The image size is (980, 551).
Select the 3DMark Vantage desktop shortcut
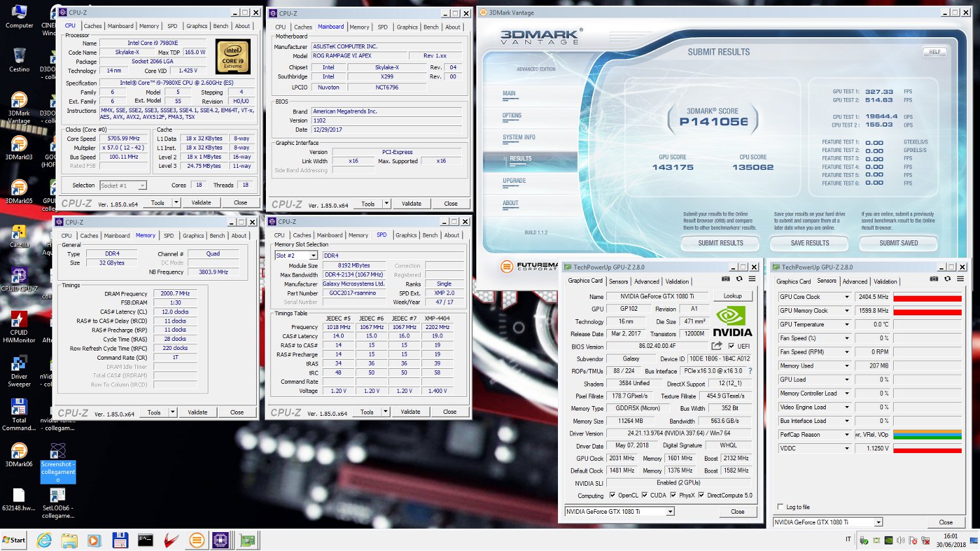point(19,108)
